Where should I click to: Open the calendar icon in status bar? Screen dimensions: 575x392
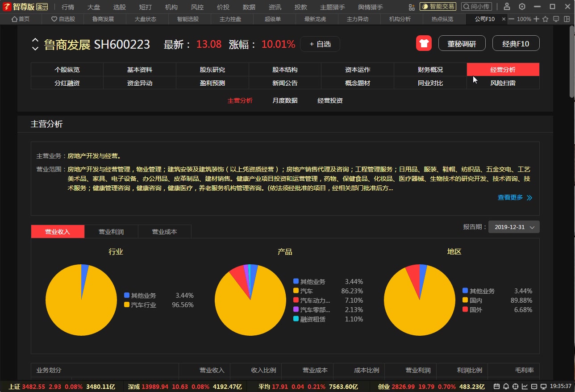[497, 387]
